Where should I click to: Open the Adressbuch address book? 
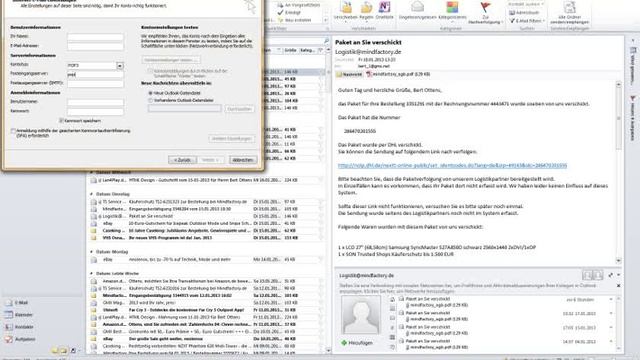point(524,13)
